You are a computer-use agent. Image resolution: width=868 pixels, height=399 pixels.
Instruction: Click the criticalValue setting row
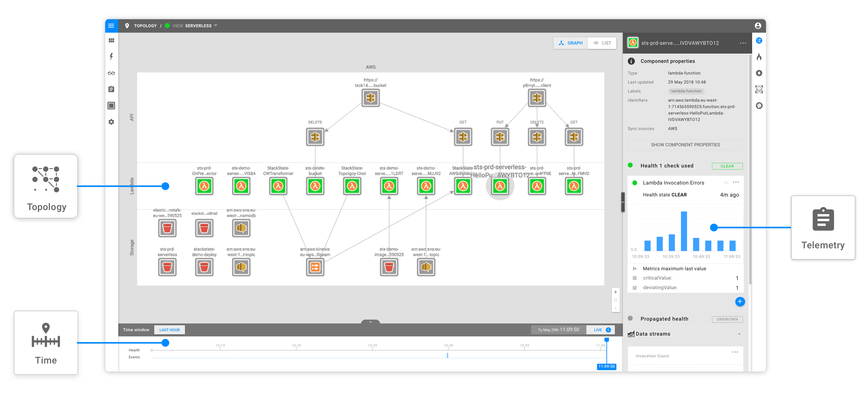686,278
